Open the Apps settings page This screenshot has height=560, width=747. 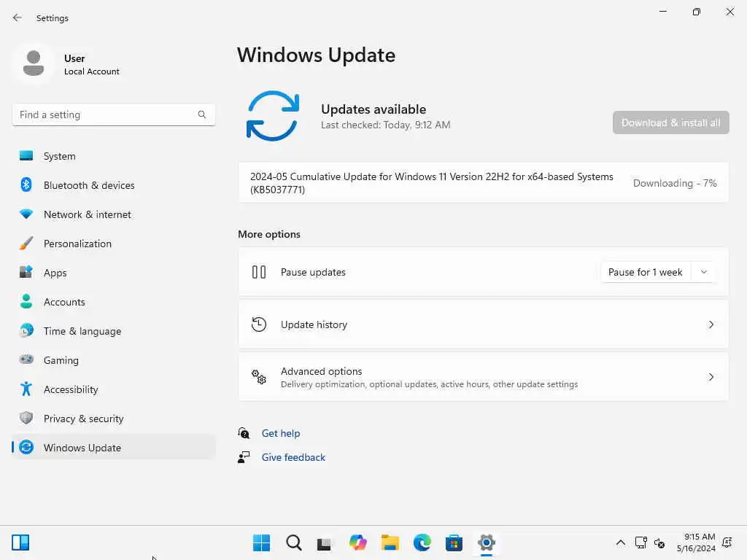click(x=113, y=273)
